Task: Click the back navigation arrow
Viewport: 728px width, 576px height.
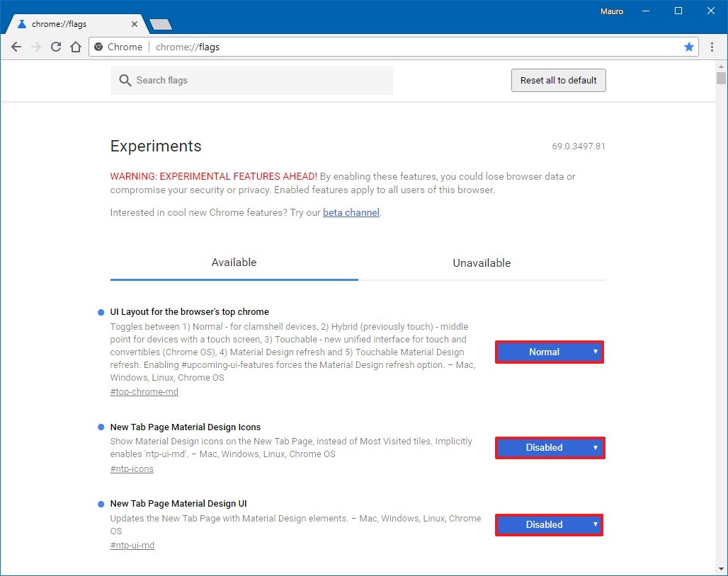Action: [x=16, y=47]
